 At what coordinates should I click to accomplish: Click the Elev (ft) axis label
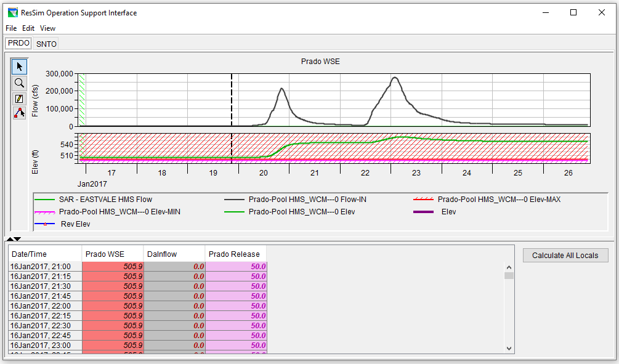click(35, 162)
